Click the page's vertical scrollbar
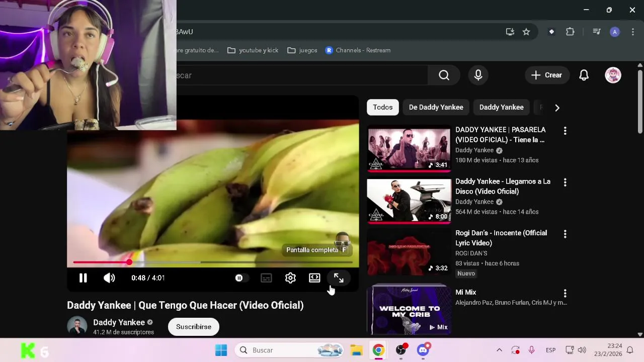The width and height of the screenshot is (644, 362). click(x=640, y=101)
